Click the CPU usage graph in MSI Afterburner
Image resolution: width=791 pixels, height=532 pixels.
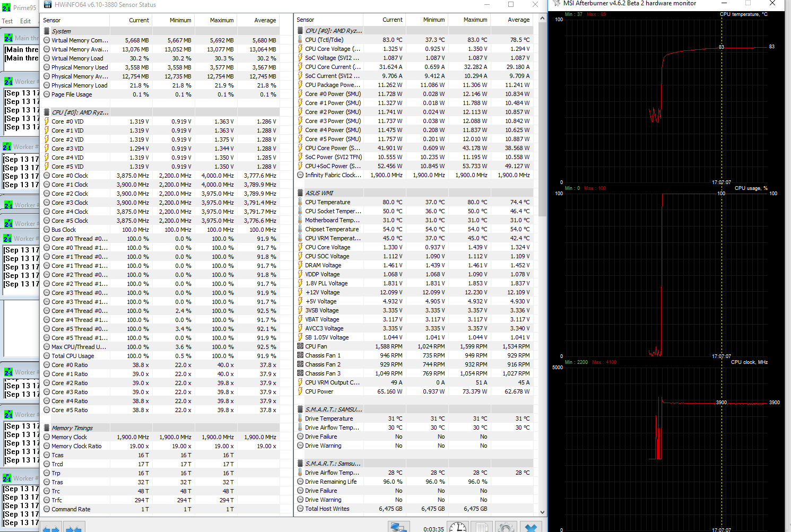[x=666, y=274]
